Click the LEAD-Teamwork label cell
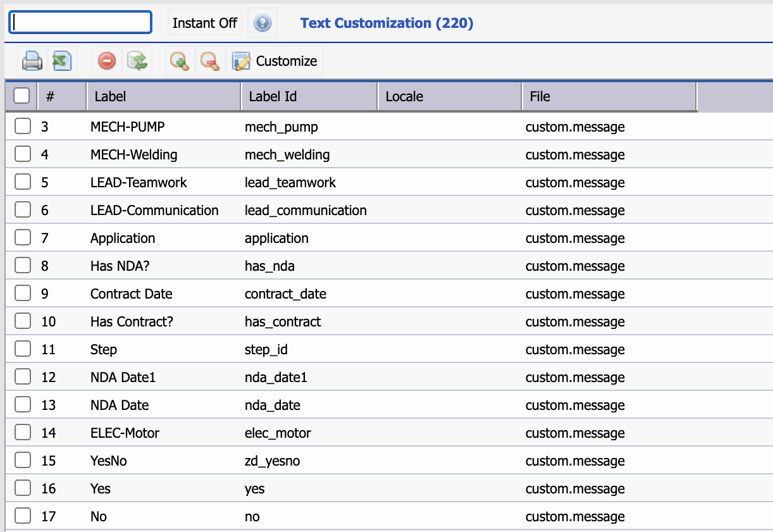Image resolution: width=773 pixels, height=532 pixels. click(139, 183)
